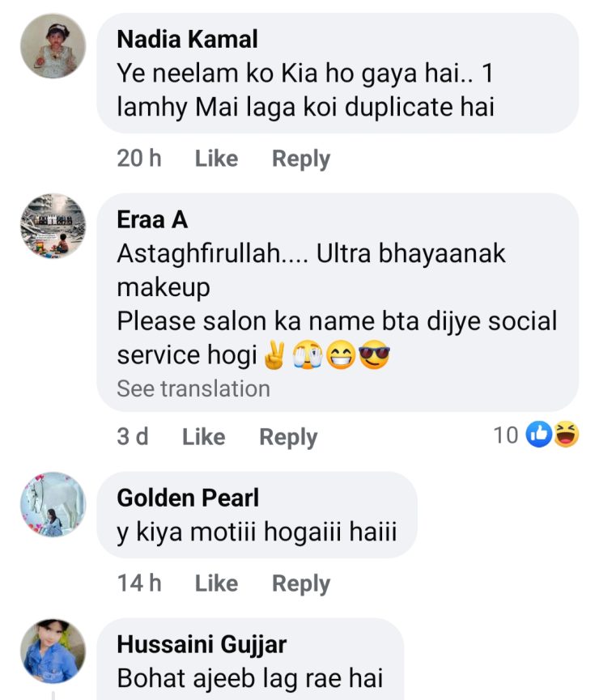View the 10 reactions count
The width and height of the screenshot is (599, 700).
[505, 435]
